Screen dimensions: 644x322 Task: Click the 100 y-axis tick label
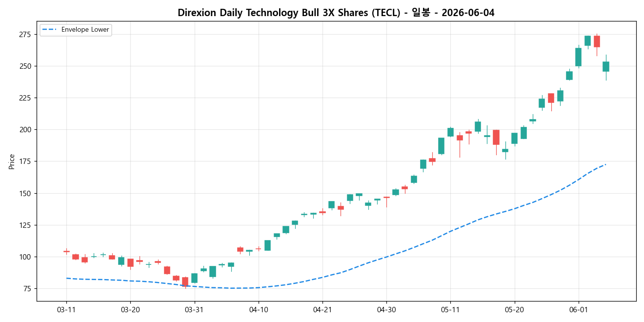(x=25, y=257)
